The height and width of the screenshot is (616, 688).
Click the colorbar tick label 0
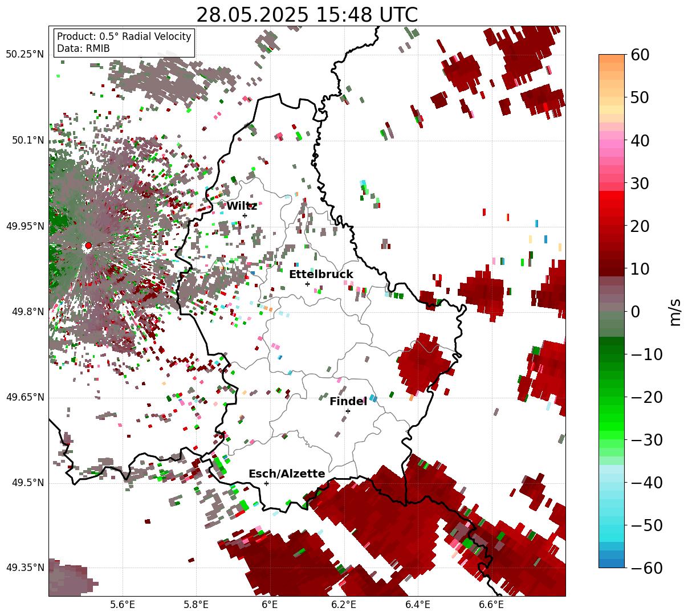click(x=636, y=312)
